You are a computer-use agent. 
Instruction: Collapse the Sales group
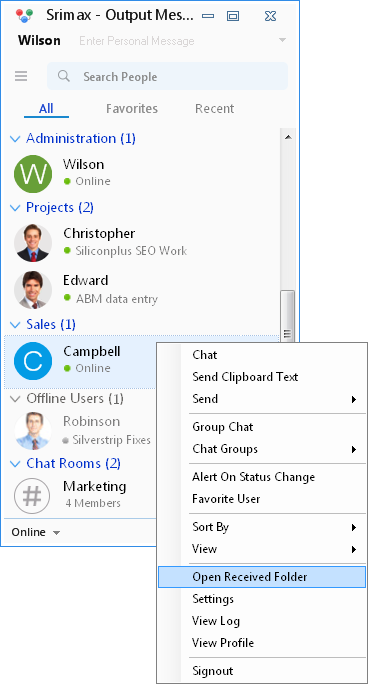[15, 325]
